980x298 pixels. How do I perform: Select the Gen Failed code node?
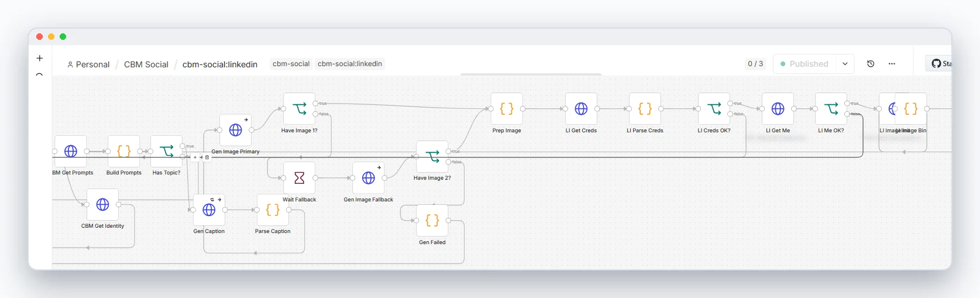[x=432, y=220]
